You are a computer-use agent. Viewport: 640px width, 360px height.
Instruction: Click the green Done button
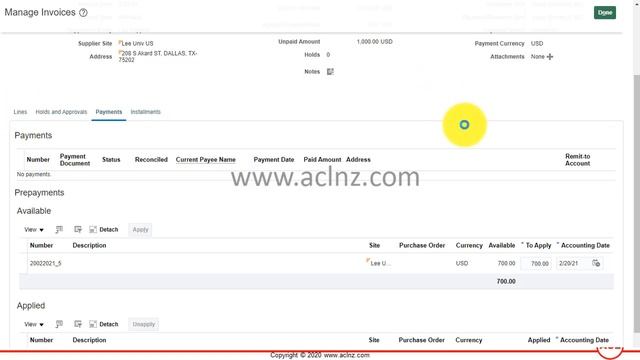point(604,13)
